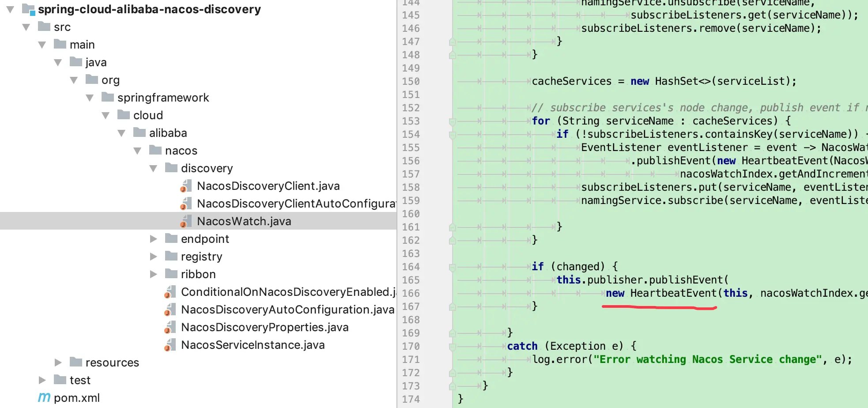868x408 pixels.
Task: Click the Java file icon of NacosDiscoveryClient.java
Action: pyautogui.click(x=186, y=186)
